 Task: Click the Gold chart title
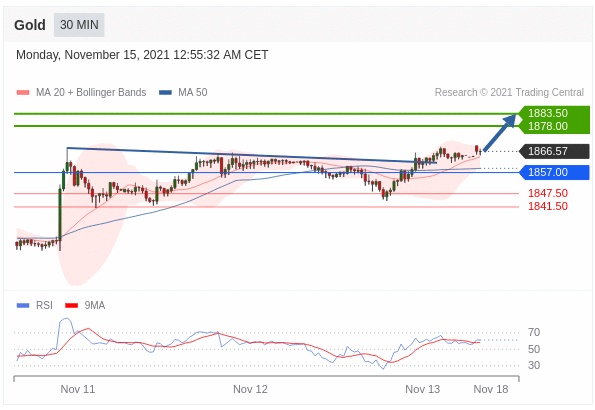30,25
